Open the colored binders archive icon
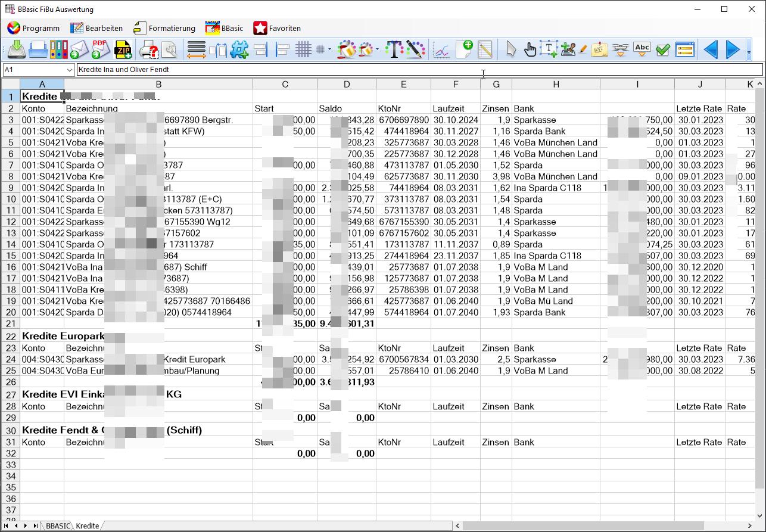Viewport: 766px width, 532px height. pos(59,49)
